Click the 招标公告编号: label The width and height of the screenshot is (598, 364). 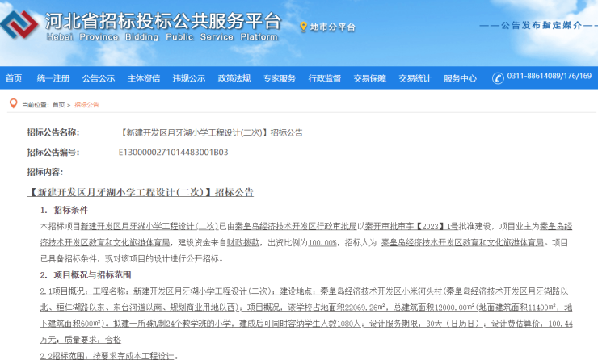tap(53, 153)
